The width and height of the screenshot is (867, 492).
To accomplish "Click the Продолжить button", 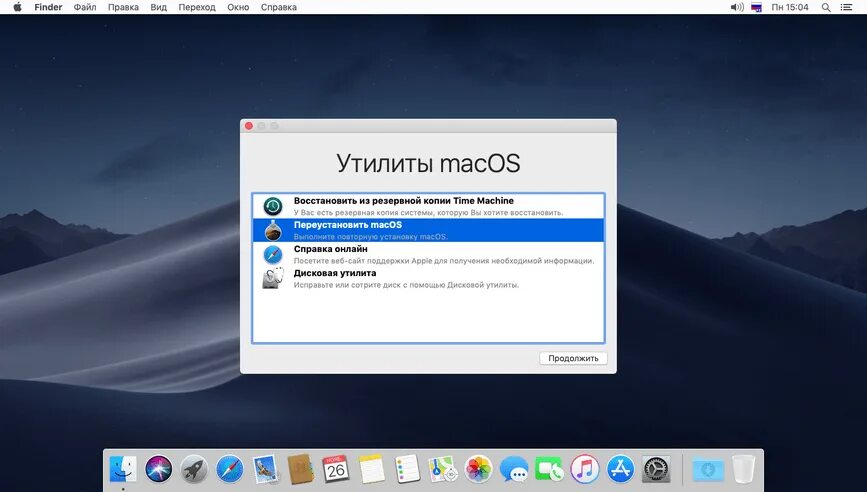I will click(573, 358).
